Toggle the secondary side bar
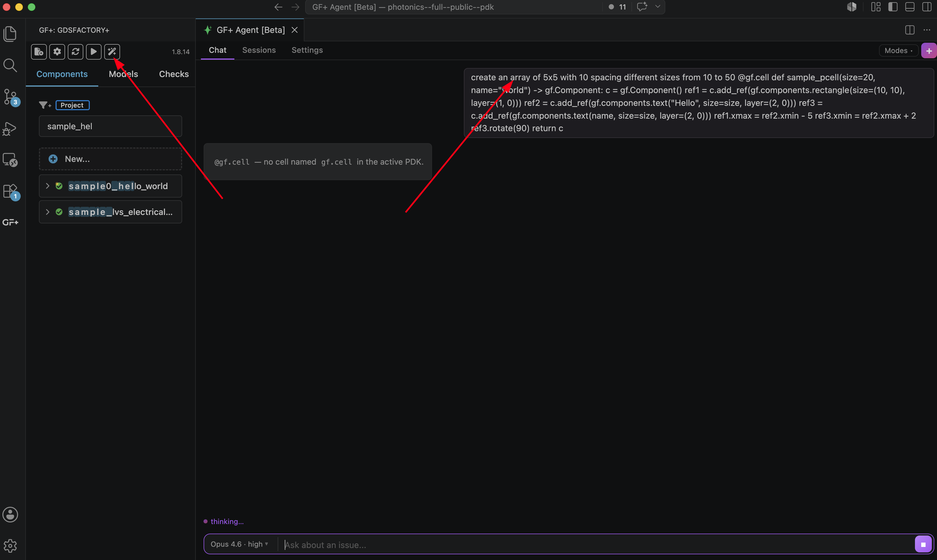Screen dimensions: 937x560 pos(927,7)
